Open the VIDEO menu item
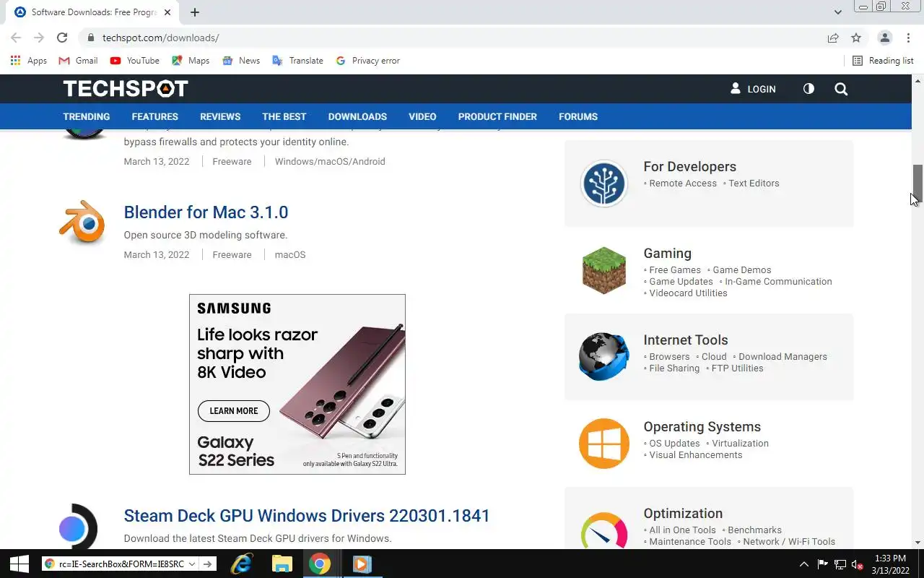This screenshot has height=578, width=924. point(422,116)
